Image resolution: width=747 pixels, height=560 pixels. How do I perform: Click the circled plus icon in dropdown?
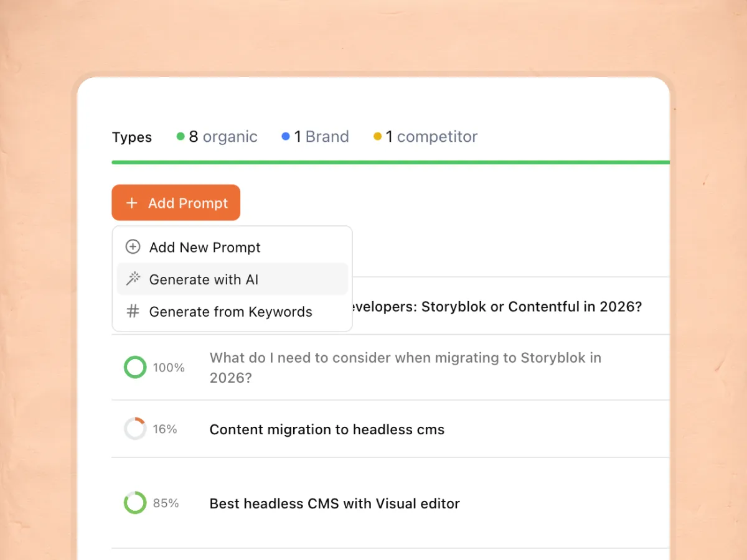tap(133, 247)
